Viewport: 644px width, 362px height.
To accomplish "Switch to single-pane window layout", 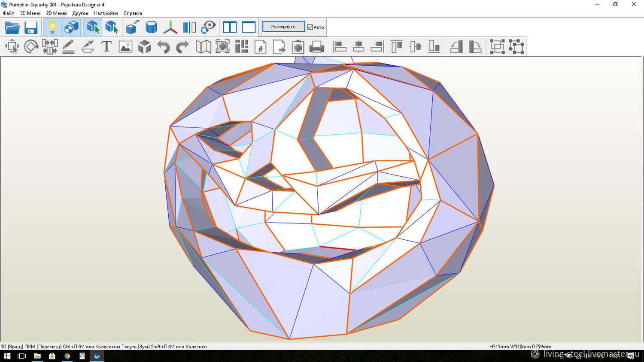I will pyautogui.click(x=249, y=27).
